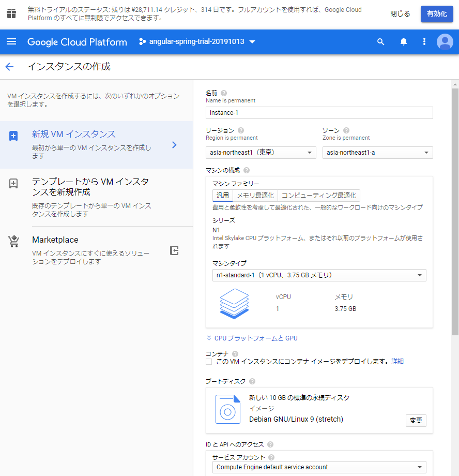Click the scrollbar up arrow

(455, 84)
